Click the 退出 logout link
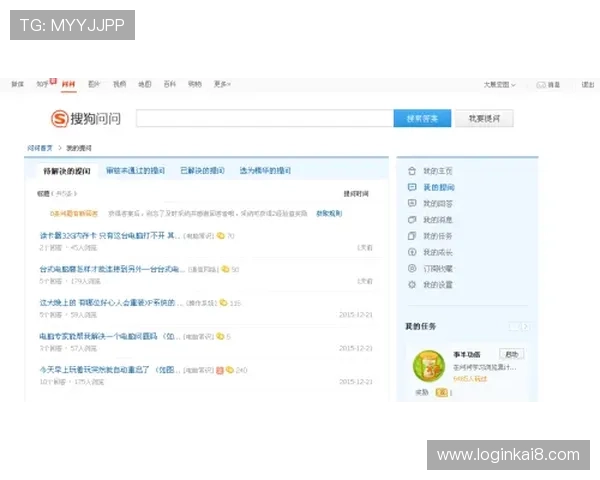Viewport: 600px width, 480px height. click(588, 85)
